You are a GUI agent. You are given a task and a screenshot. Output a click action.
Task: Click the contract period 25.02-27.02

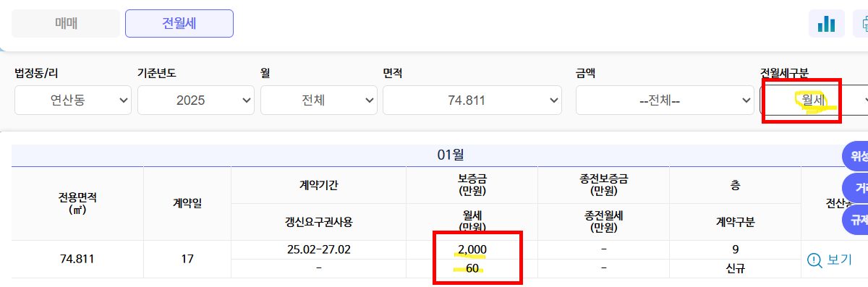tap(319, 249)
